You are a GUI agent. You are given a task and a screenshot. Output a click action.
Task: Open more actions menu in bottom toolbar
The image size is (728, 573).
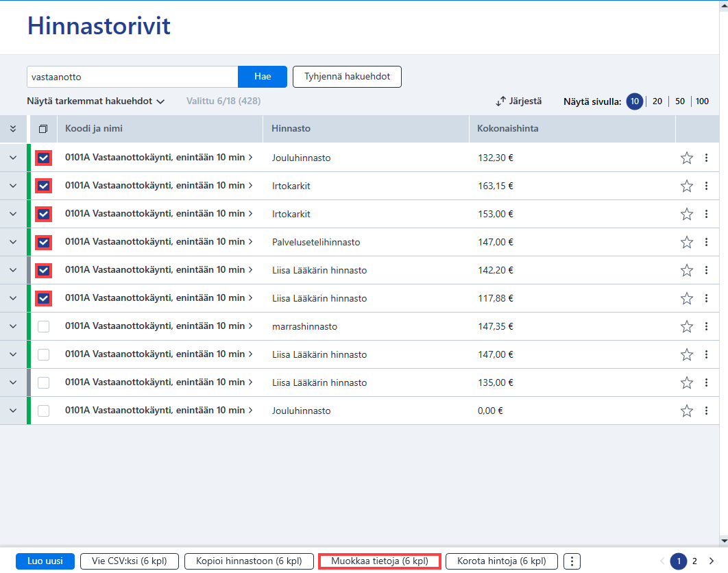pyautogui.click(x=572, y=561)
